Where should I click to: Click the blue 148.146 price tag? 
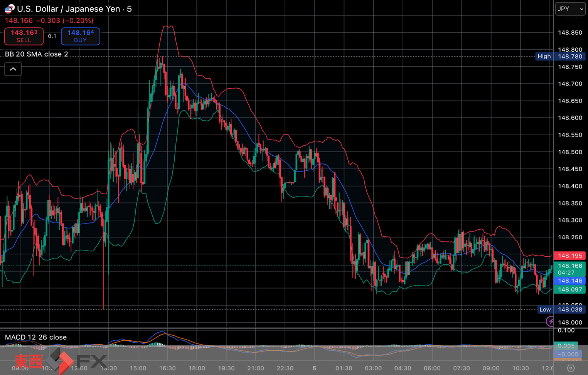[x=569, y=281]
